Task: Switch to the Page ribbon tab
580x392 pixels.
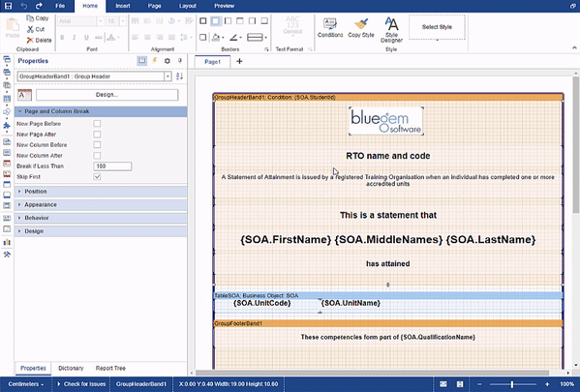Action: (154, 6)
